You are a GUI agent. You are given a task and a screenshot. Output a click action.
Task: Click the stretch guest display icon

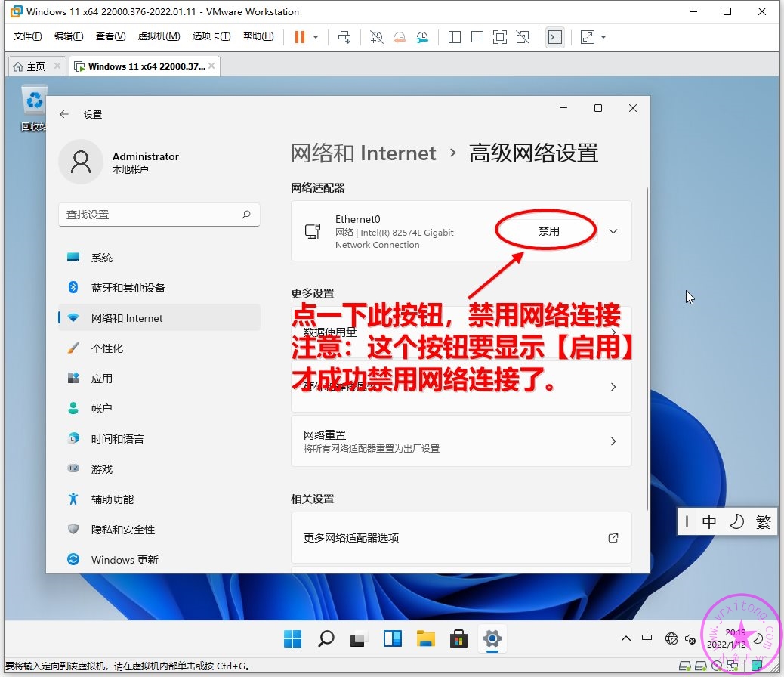(x=587, y=36)
